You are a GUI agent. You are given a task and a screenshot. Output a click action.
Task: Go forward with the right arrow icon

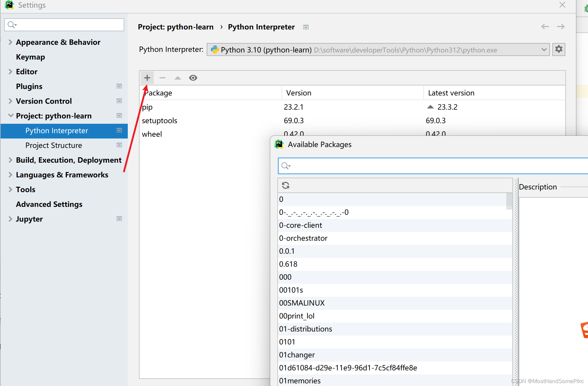(x=561, y=27)
